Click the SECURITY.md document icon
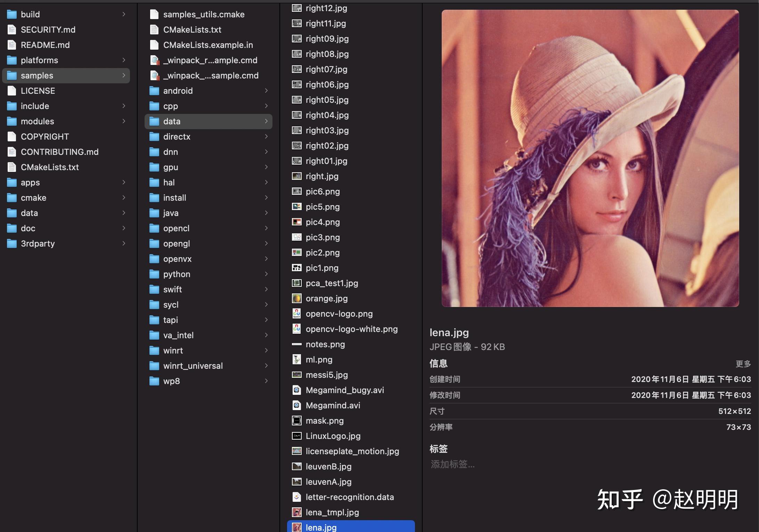 point(12,30)
